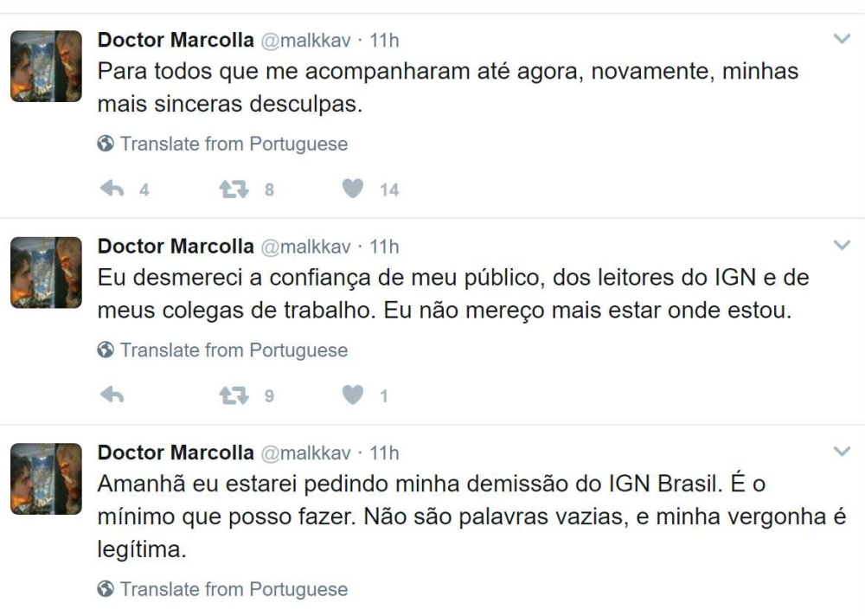865x616 pixels.
Task: Like the 'Eu desmereci a confiança' tweet
Action: coord(353,395)
